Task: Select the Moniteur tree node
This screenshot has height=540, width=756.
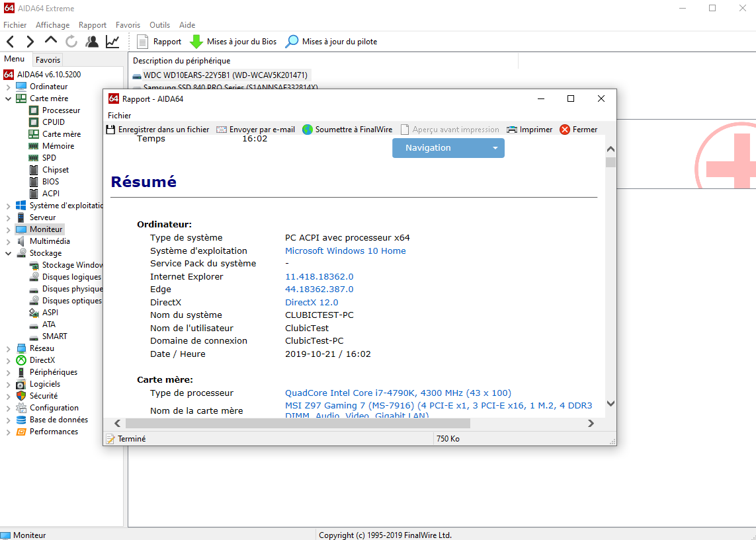Action: pyautogui.click(x=46, y=229)
